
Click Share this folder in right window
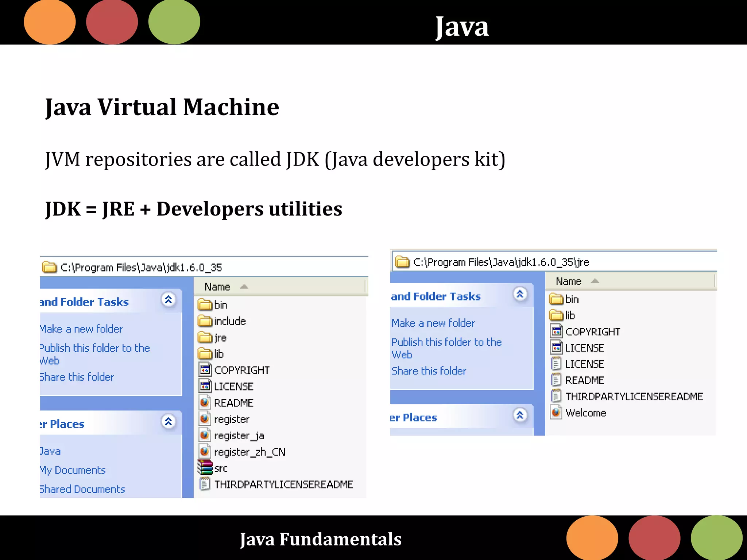(x=429, y=371)
